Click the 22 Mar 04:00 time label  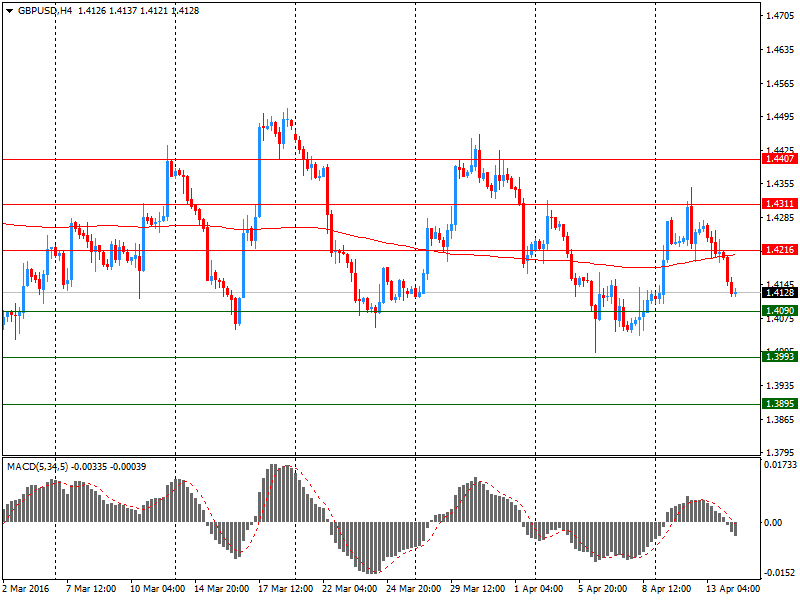coord(349,589)
